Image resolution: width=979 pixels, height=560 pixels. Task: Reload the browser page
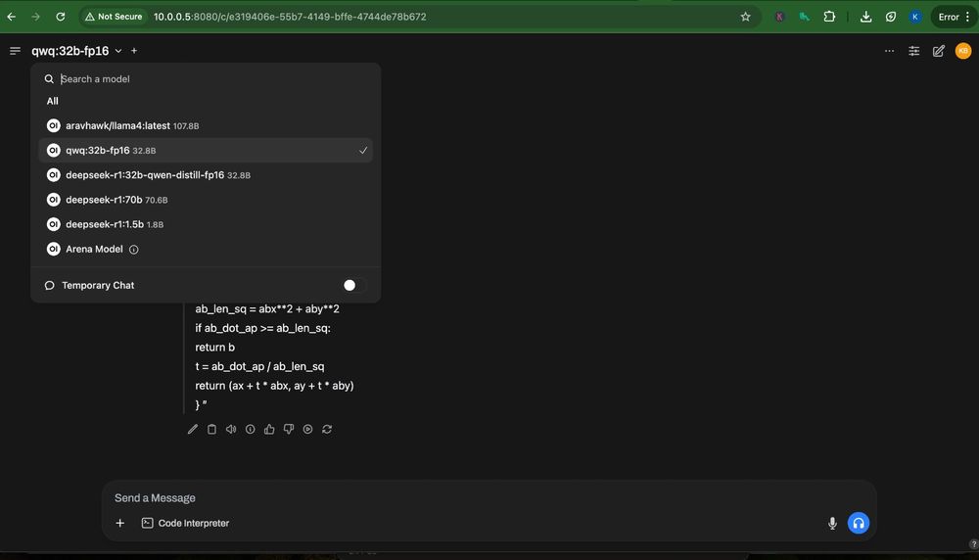[x=61, y=17]
